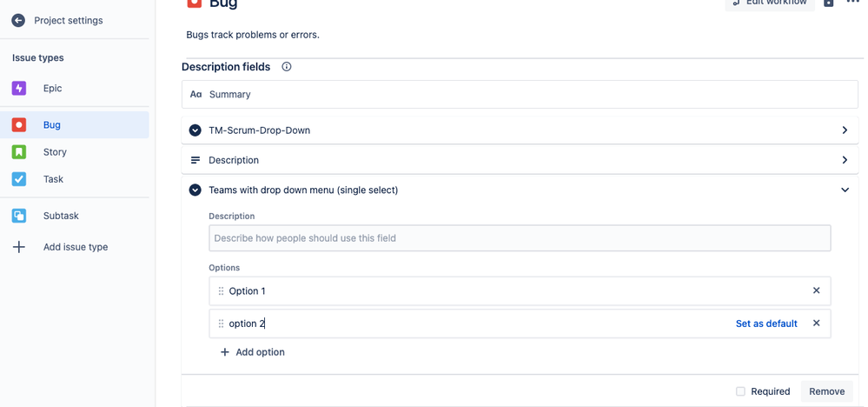Screen dimensions: 868x407
Task: Expand the Description field row chevron
Action: pos(845,160)
